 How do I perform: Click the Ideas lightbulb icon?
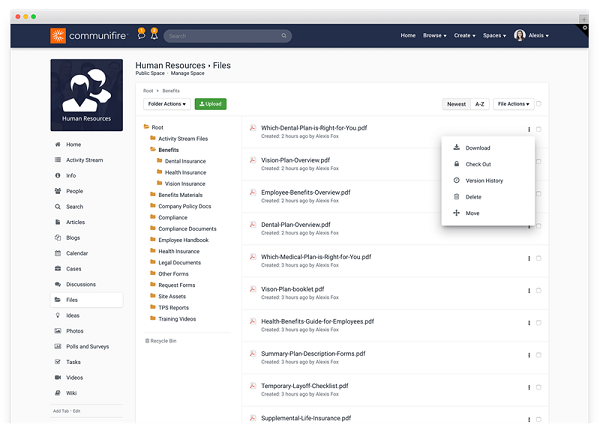(57, 315)
